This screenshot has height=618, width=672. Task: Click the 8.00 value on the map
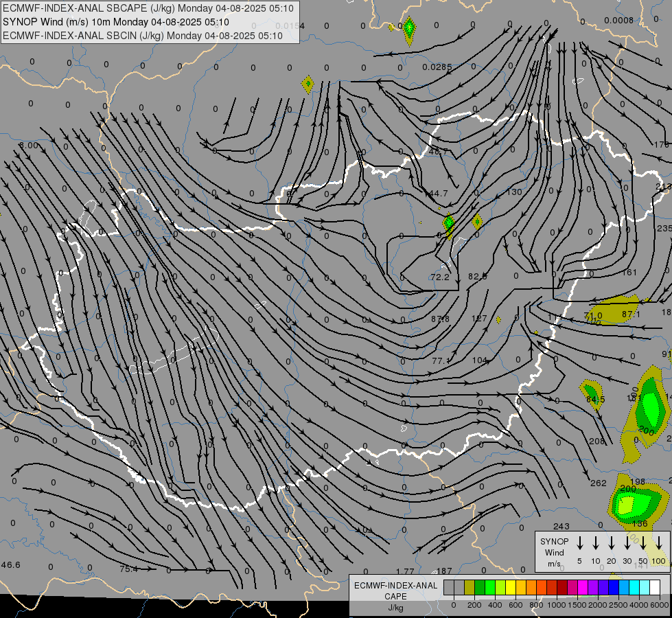[29, 146]
